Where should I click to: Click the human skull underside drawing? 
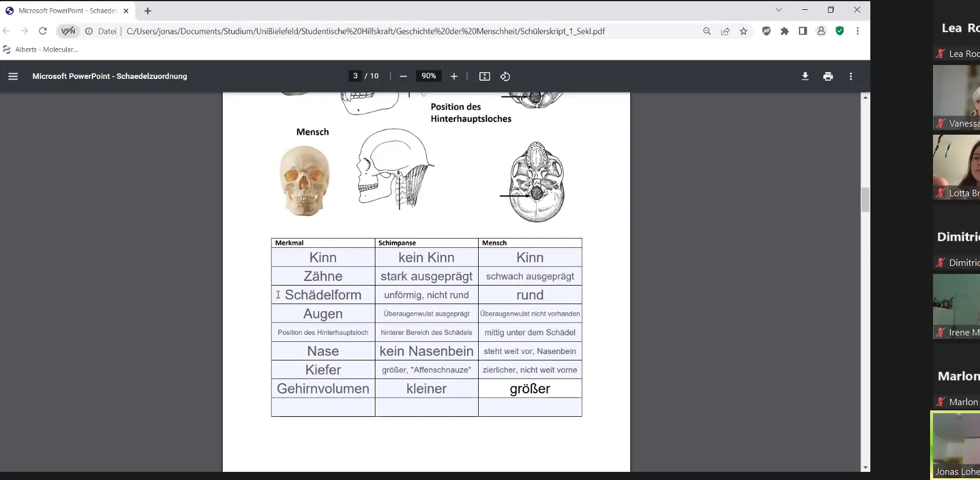click(x=536, y=182)
